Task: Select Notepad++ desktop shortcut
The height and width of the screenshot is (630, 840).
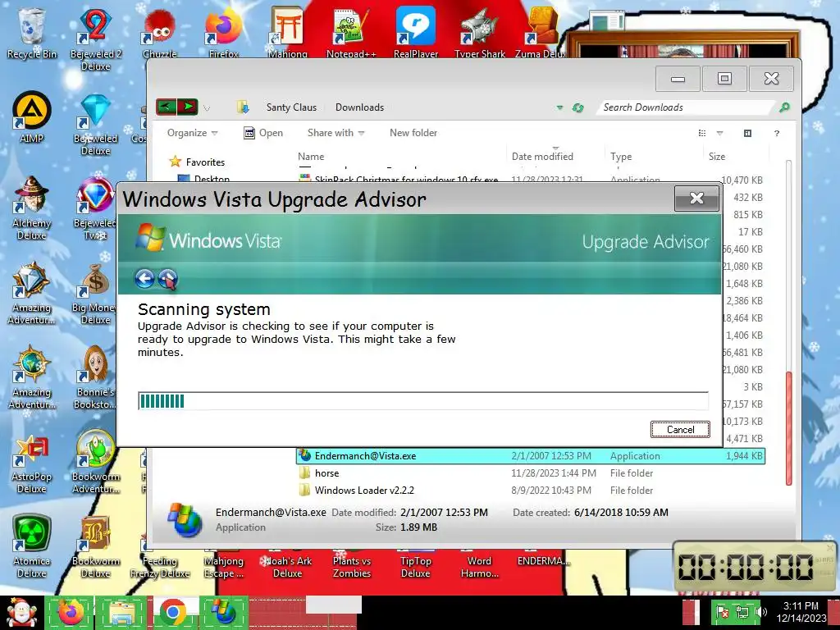Action: pyautogui.click(x=351, y=33)
